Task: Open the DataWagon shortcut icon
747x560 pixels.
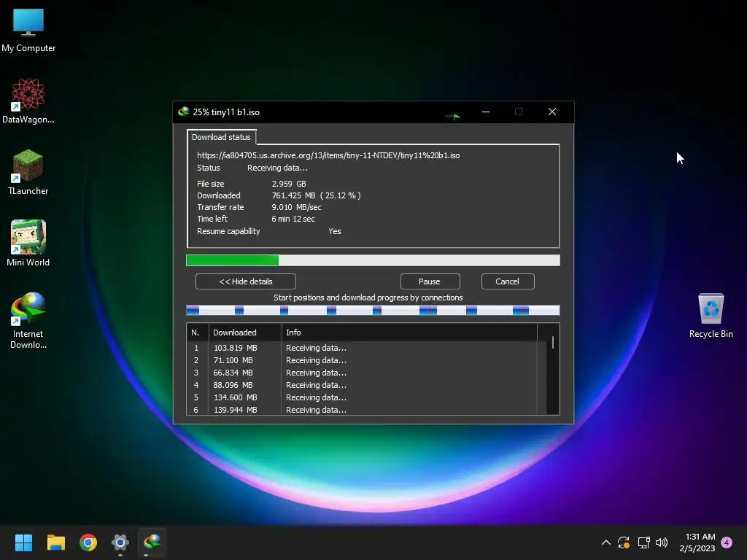Action: (28, 101)
